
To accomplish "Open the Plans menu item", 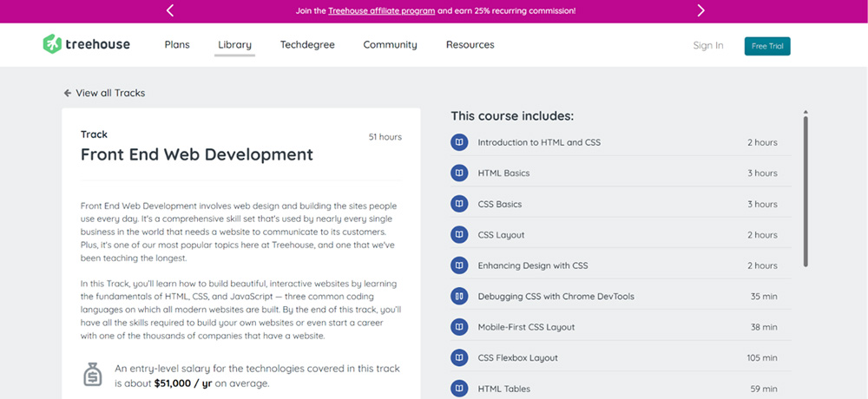I will pyautogui.click(x=177, y=45).
